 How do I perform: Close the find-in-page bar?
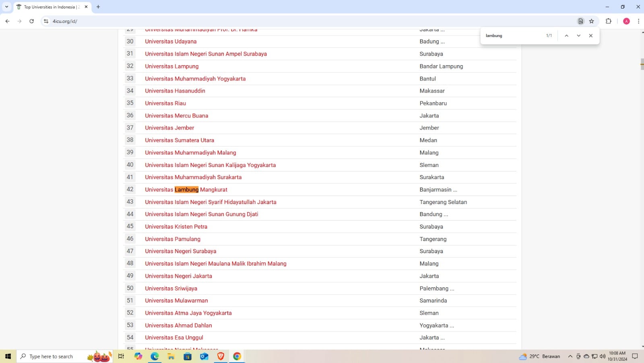tap(590, 36)
